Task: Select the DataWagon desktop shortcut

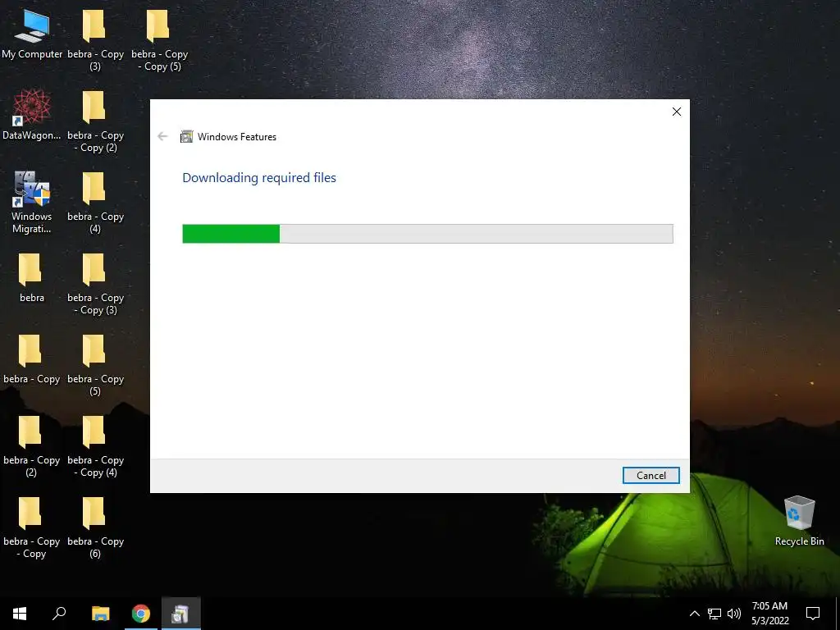Action: pos(32,115)
